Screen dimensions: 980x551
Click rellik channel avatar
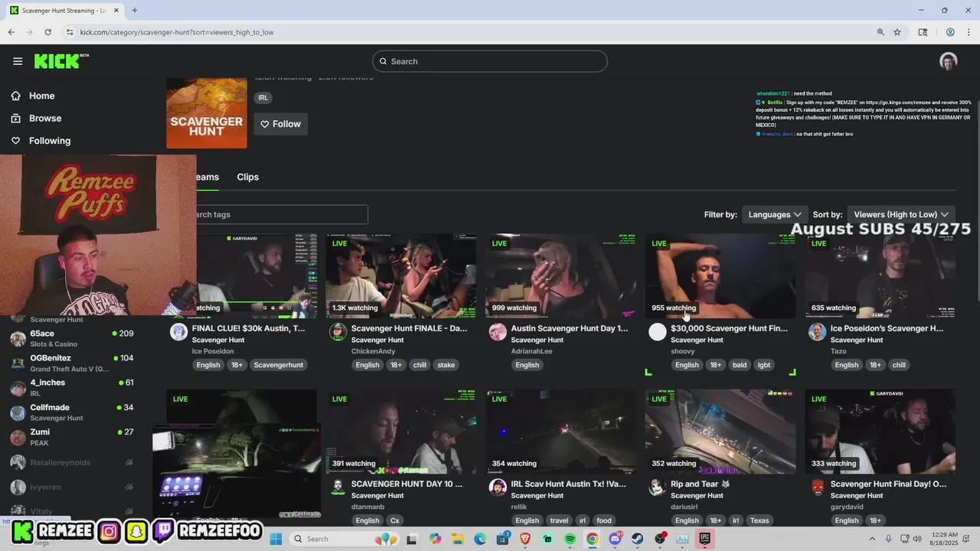click(x=498, y=487)
